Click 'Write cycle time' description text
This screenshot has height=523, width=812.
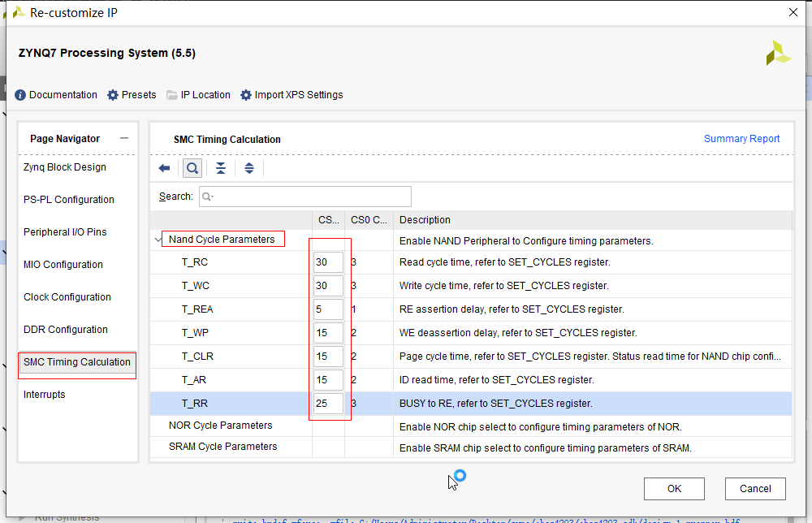pyautogui.click(x=504, y=286)
